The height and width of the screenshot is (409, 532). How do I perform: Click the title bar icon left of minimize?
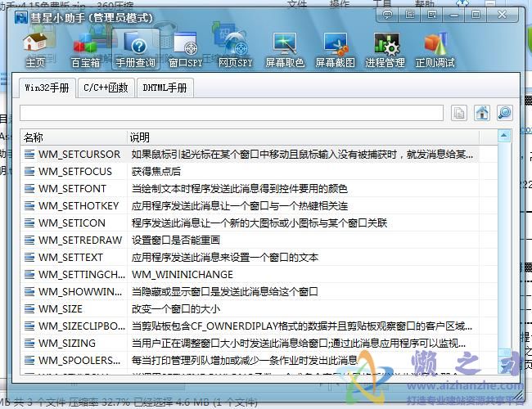coord(431,15)
